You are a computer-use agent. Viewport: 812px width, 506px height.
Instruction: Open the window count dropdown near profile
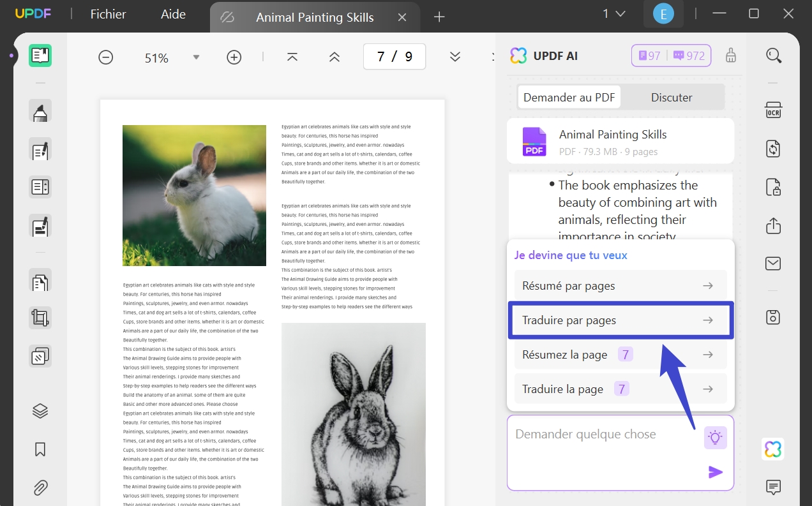point(613,13)
